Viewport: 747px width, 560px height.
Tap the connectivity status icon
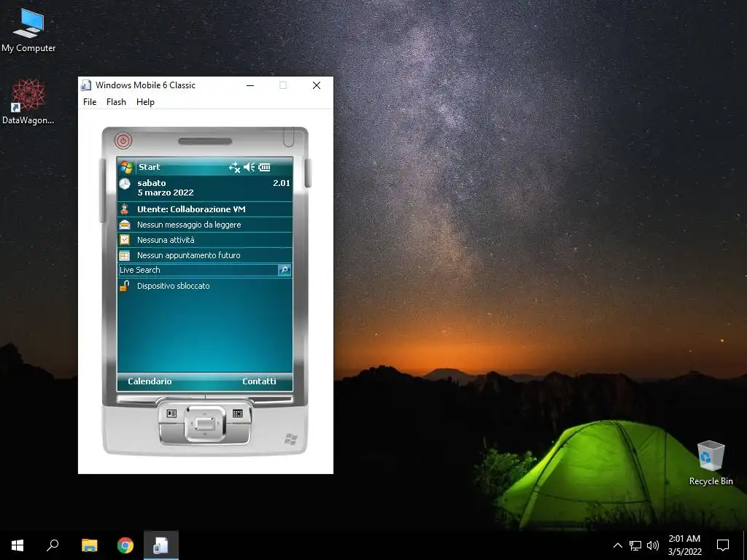pyautogui.click(x=234, y=167)
